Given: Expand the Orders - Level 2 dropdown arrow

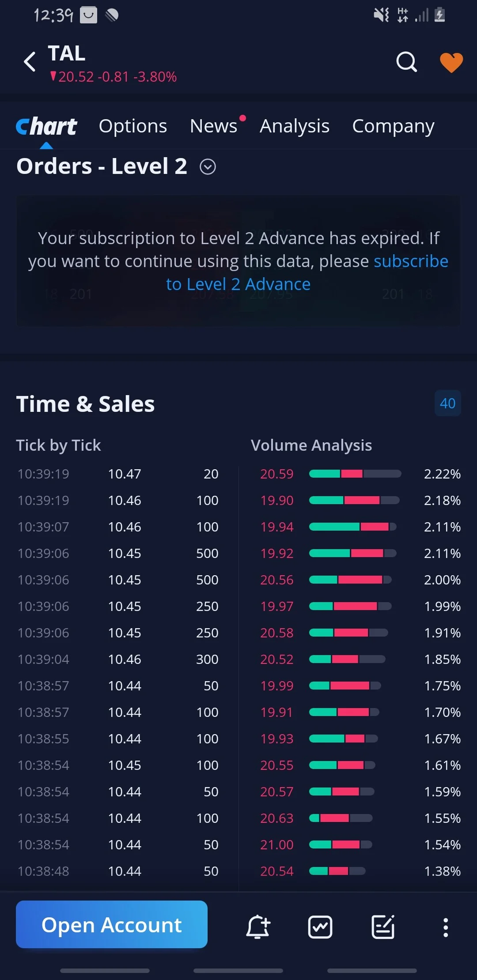Looking at the screenshot, I should click(208, 167).
